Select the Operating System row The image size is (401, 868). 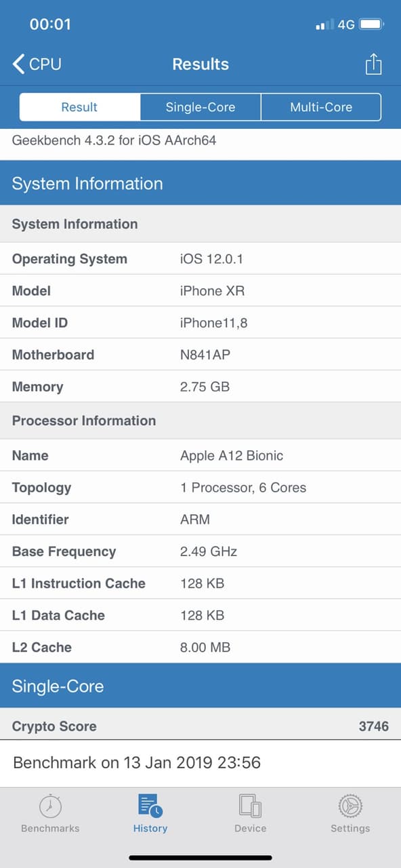[200, 259]
